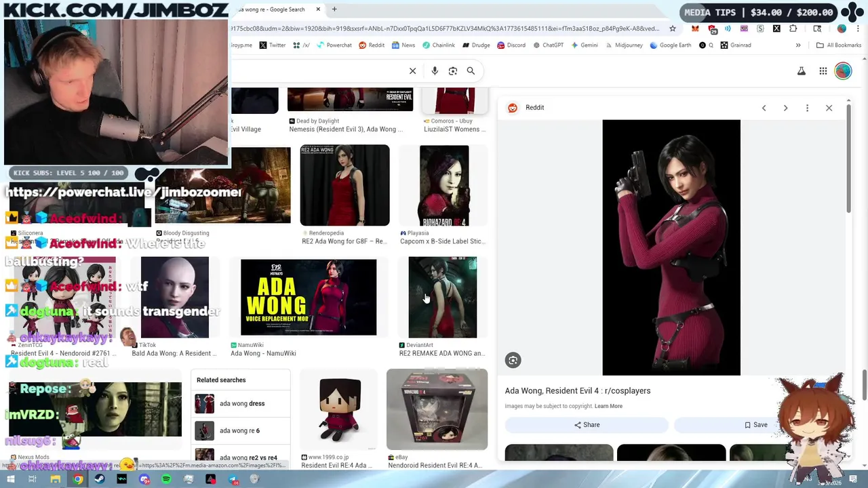Open the DeviantArt RE2 Remake Ada thumbnail

point(442,297)
